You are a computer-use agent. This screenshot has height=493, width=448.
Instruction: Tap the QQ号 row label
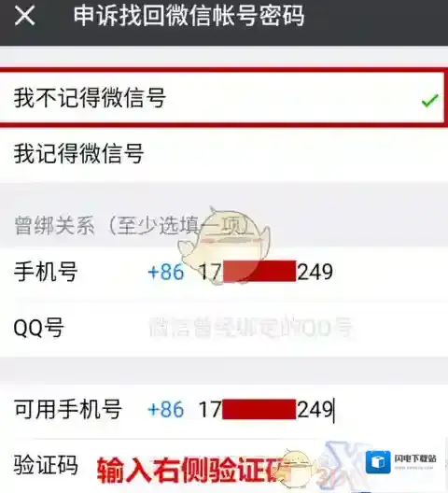pyautogui.click(x=39, y=328)
